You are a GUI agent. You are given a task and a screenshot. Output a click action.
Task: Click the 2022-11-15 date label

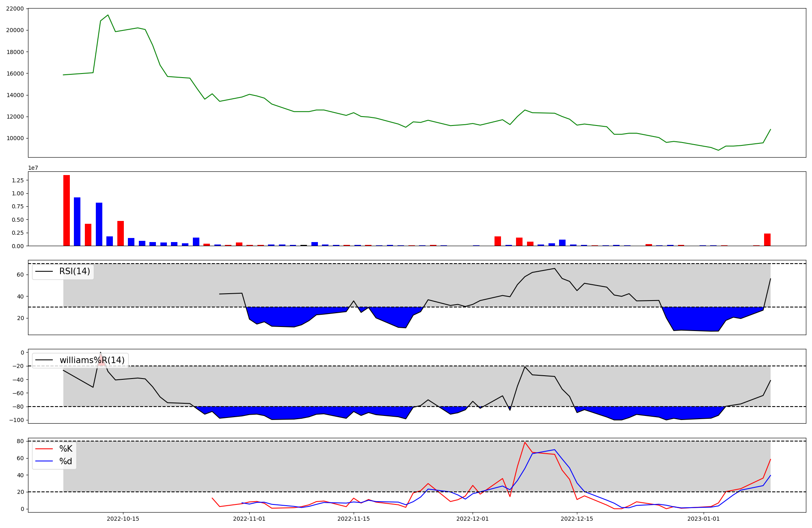[x=354, y=519]
